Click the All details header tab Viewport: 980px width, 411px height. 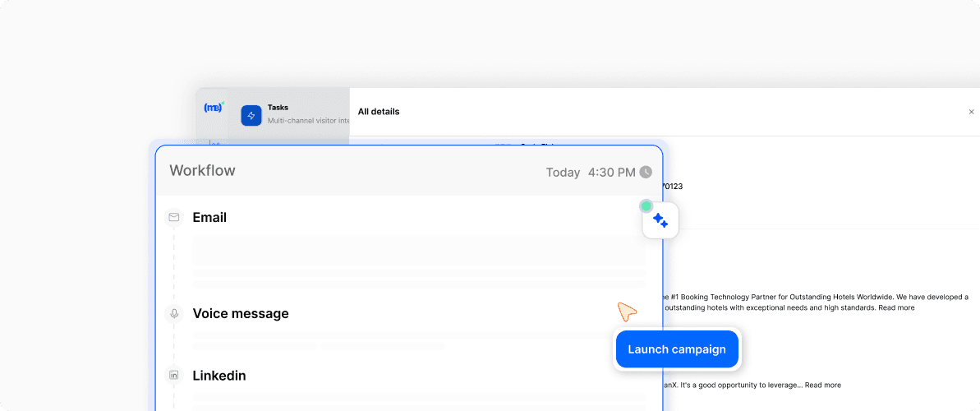(379, 112)
